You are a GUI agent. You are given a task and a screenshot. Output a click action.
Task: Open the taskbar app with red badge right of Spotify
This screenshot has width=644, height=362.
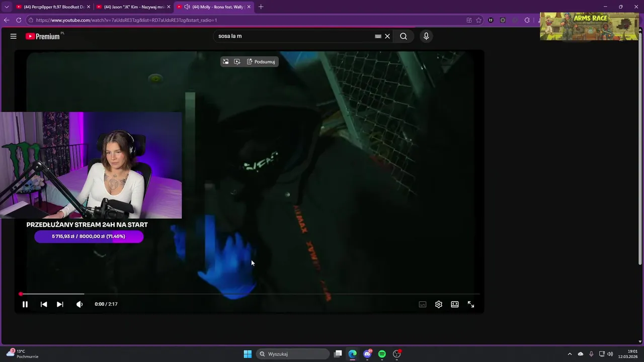pos(397,354)
